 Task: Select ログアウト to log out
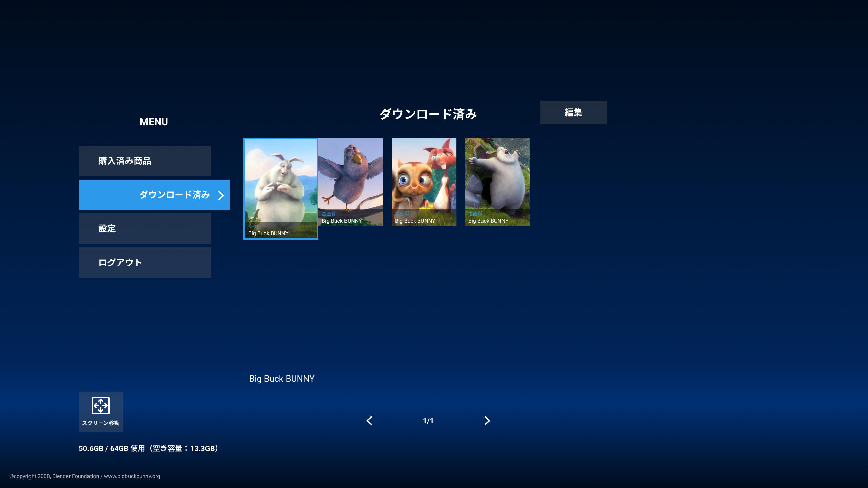pyautogui.click(x=144, y=263)
